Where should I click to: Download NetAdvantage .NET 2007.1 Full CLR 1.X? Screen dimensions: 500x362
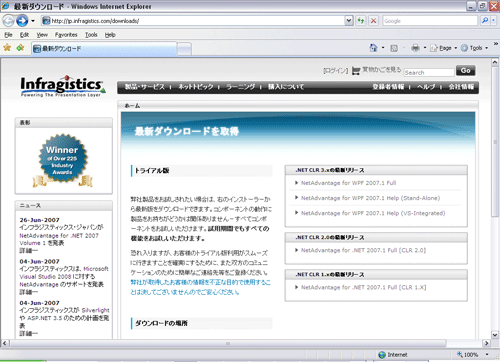[363, 287]
